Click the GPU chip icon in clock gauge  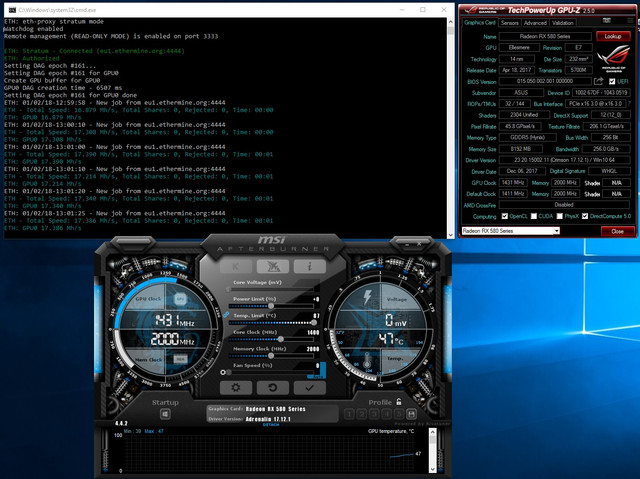click(x=180, y=299)
